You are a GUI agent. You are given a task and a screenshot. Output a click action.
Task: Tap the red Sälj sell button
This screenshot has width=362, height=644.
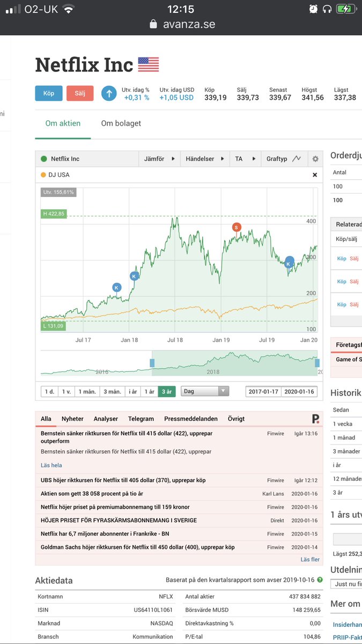[80, 93]
